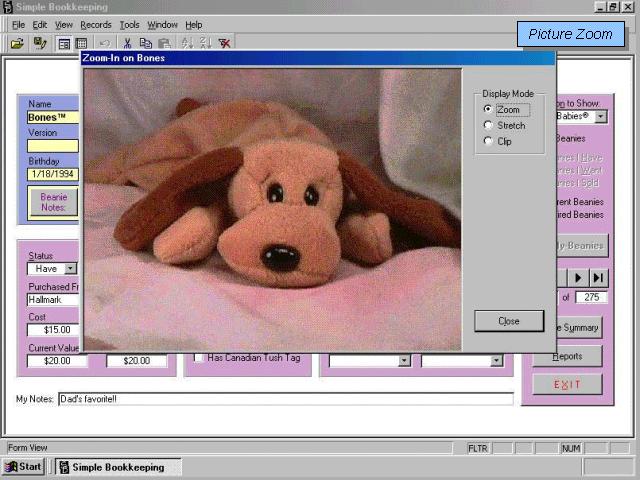Click the Open folder toolbar icon
This screenshot has height=480, width=640.
coord(17,43)
